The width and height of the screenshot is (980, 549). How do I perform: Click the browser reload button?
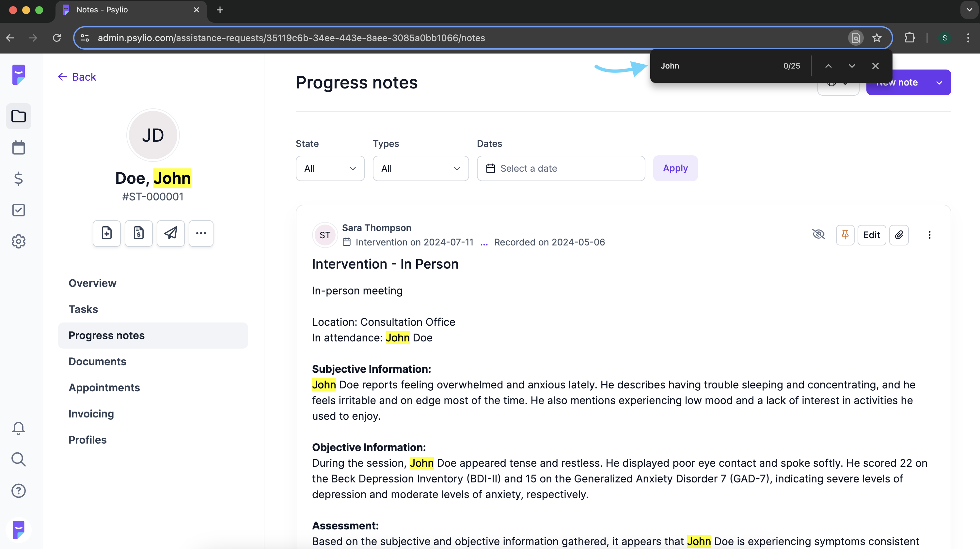(x=57, y=38)
